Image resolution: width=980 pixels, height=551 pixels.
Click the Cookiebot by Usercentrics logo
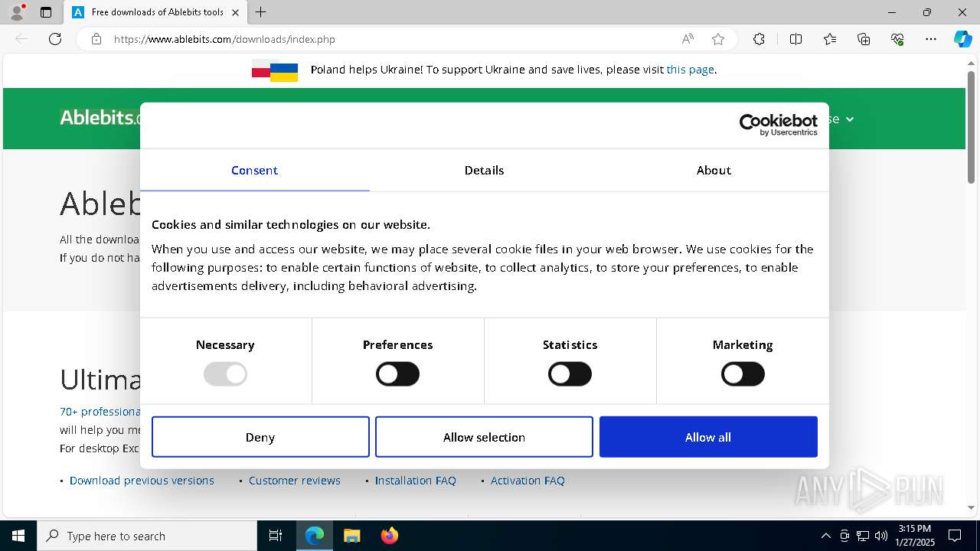point(778,125)
